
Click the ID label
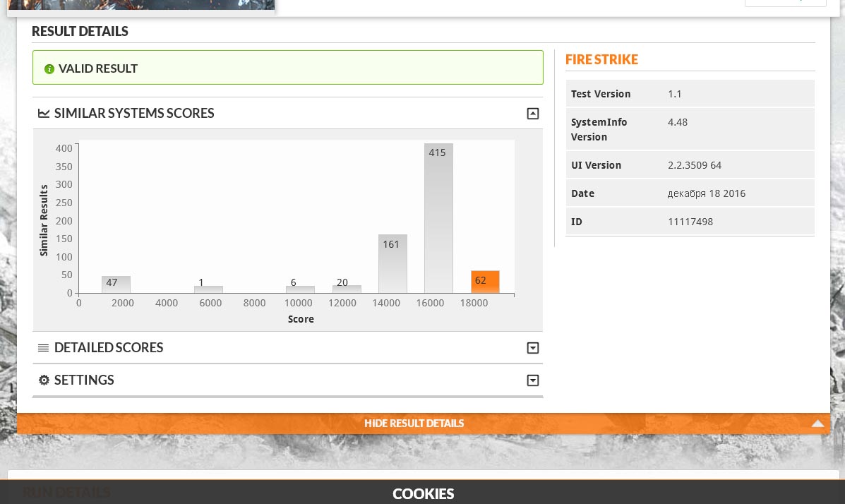click(577, 222)
